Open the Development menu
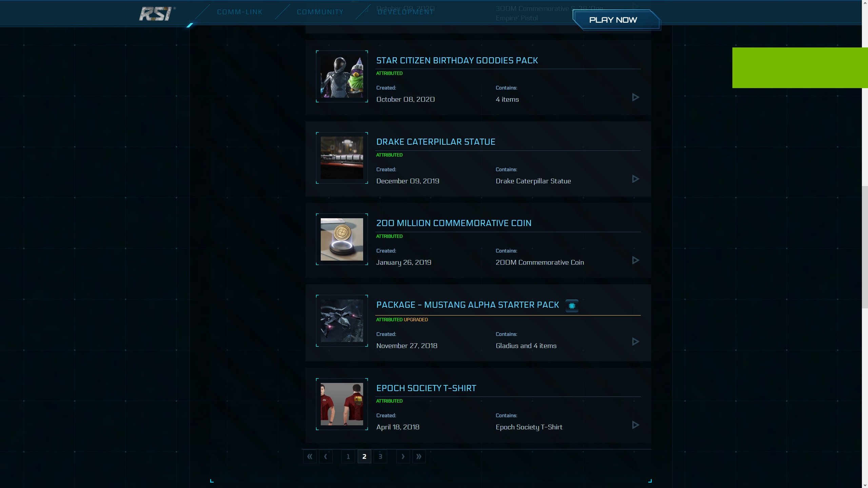Viewport: 868px width, 488px height. [x=406, y=12]
